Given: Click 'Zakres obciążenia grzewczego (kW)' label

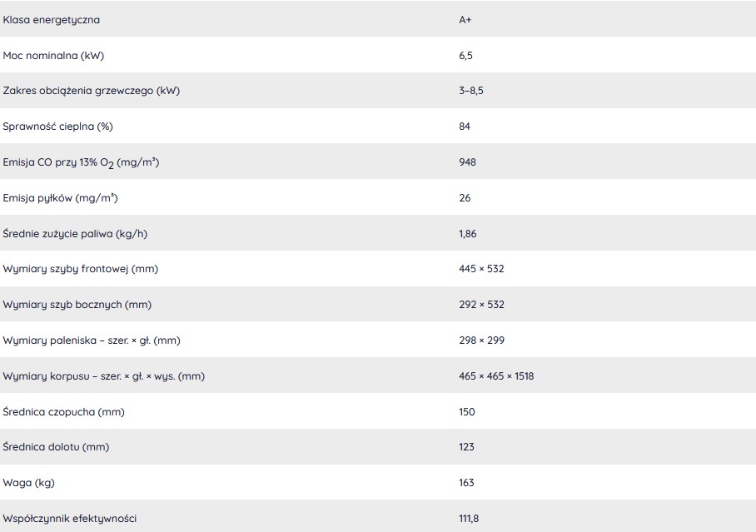Looking at the screenshot, I should (91, 91).
